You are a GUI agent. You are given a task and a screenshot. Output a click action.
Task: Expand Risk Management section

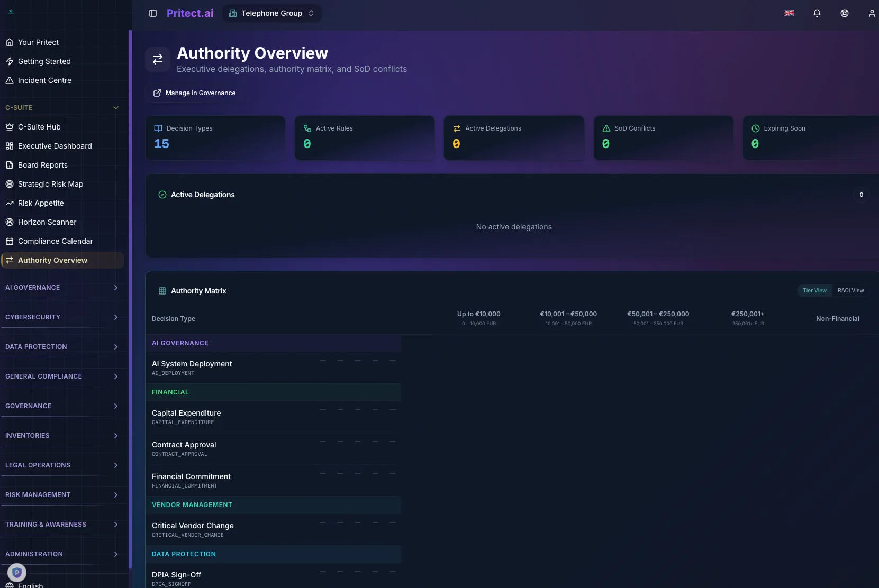pyautogui.click(x=62, y=495)
